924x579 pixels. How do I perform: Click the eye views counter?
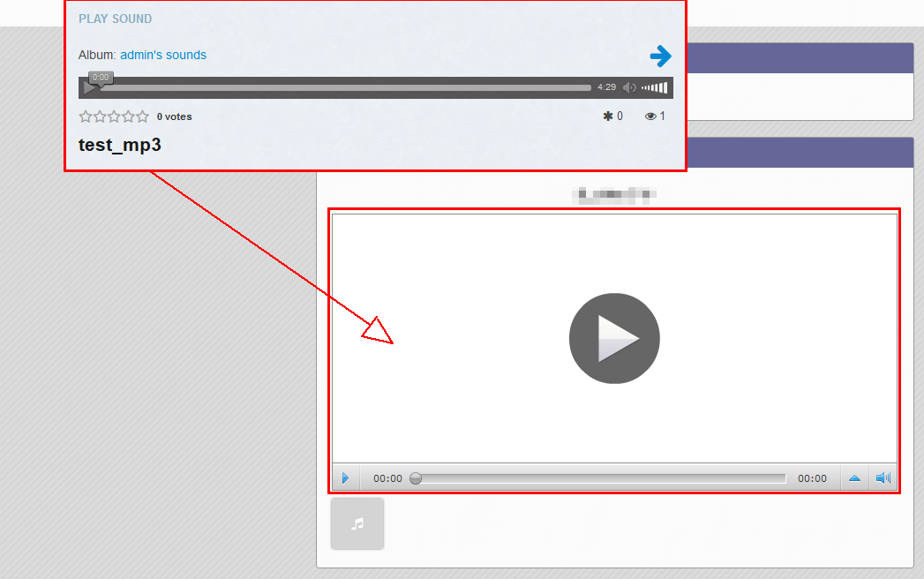coord(655,117)
